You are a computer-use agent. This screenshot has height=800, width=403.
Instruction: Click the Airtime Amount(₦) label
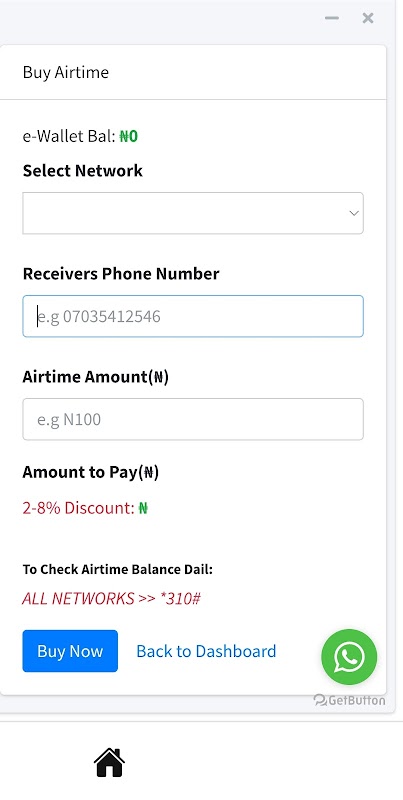[x=95, y=377]
